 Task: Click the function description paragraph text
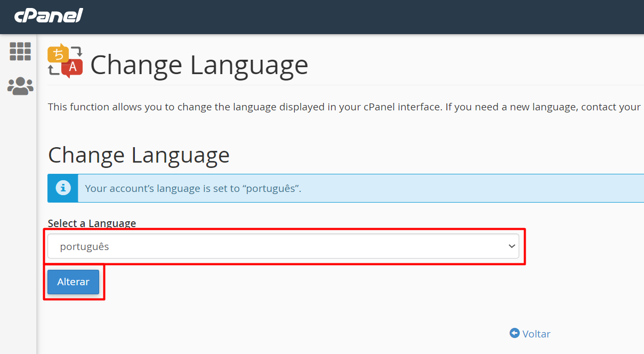pos(344,107)
